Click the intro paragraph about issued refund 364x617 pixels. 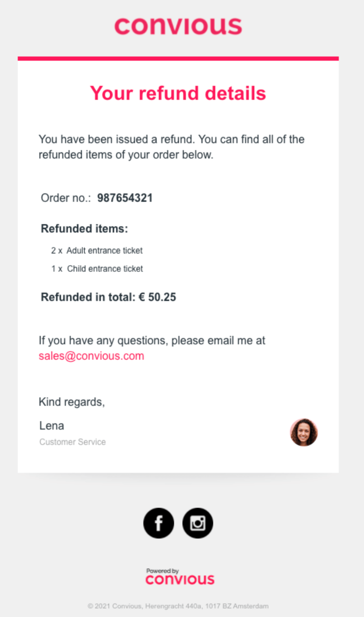coord(172,147)
